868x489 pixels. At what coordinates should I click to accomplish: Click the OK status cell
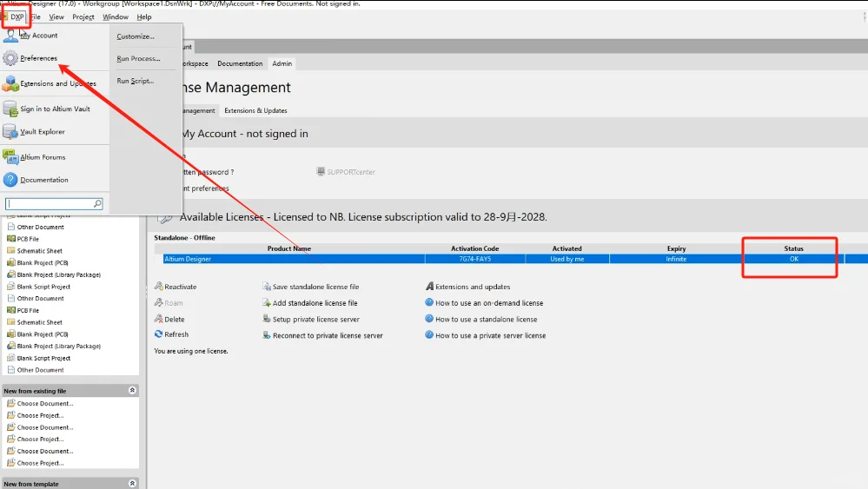coord(794,259)
